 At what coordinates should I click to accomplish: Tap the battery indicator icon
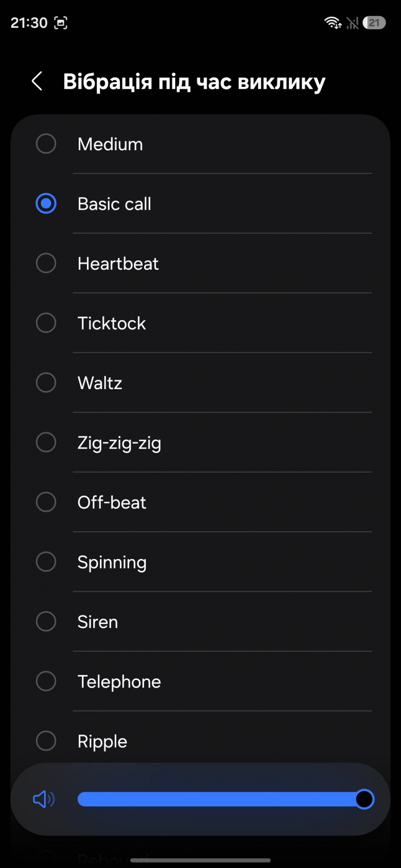[374, 23]
